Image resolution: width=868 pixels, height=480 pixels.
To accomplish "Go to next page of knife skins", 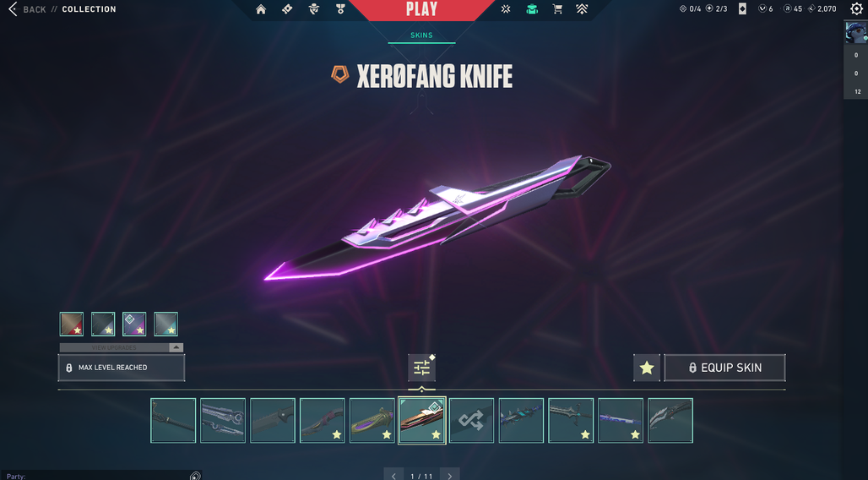I will [450, 475].
